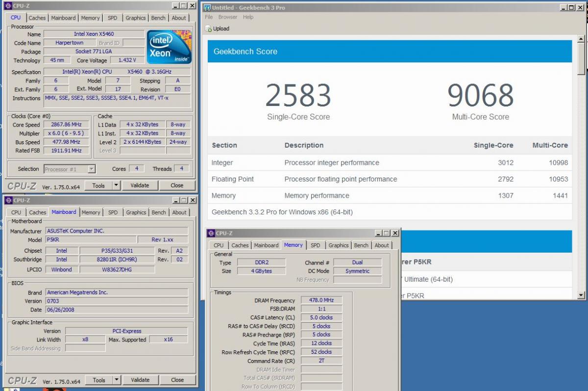The width and height of the screenshot is (588, 391).
Task: Click the Geekbench Upload toolbar icon
Action: (x=209, y=28)
